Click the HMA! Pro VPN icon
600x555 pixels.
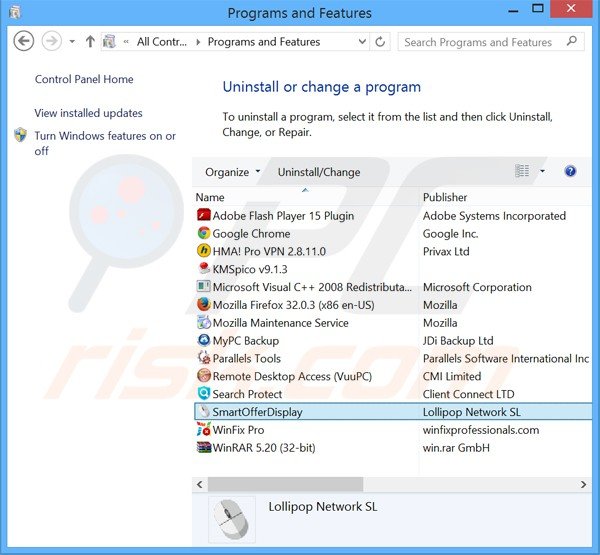(204, 251)
